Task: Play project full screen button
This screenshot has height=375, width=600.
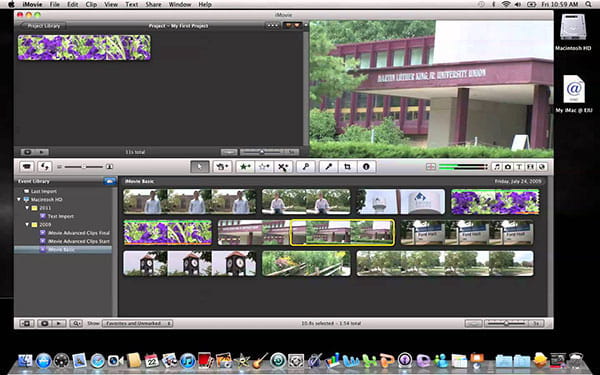Action: pos(28,152)
